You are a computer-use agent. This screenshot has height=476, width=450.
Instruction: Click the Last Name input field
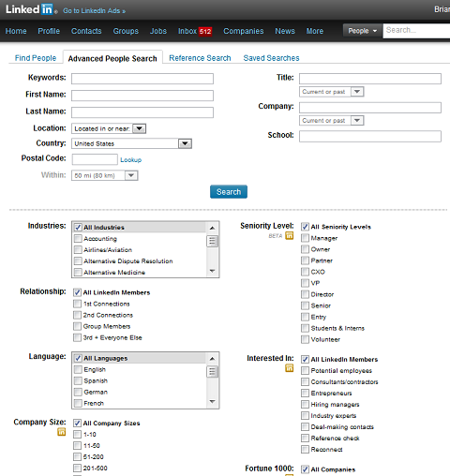(x=142, y=112)
